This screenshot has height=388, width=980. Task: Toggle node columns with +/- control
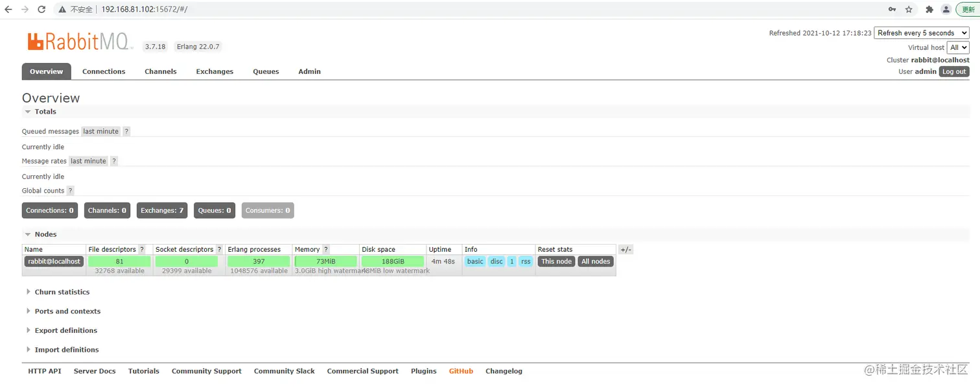625,249
